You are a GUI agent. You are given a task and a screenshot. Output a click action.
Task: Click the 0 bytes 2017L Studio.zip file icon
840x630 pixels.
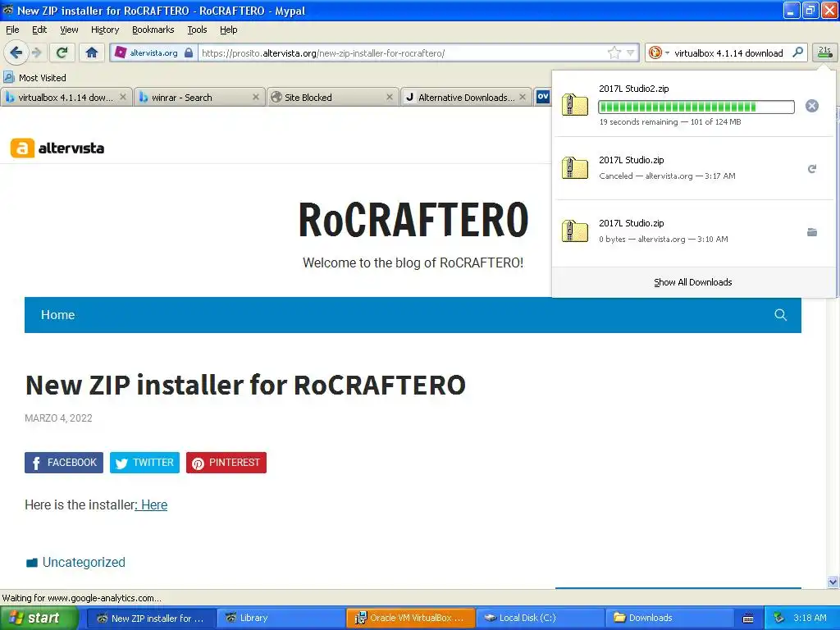coord(575,231)
